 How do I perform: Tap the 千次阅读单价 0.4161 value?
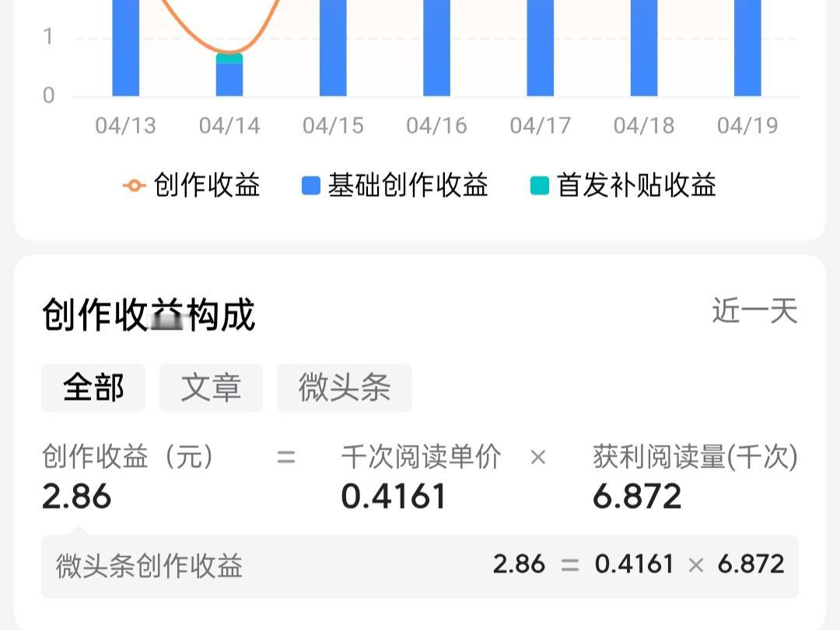pos(394,496)
